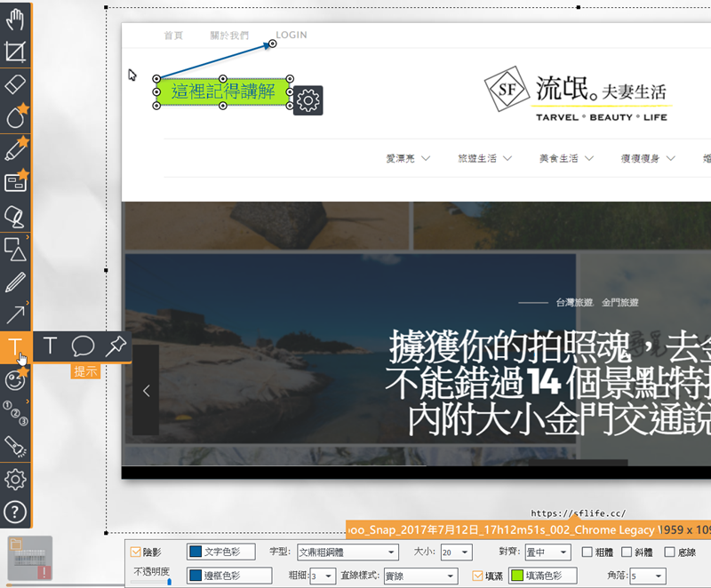This screenshot has height=588, width=711.
Task: Select the hand pan tool
Action: [x=15, y=19]
